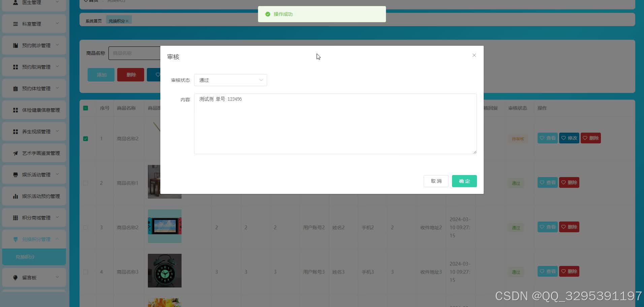Click the 内容 text area in the dialog
Screen dimensions: 644x307
tap(335, 124)
